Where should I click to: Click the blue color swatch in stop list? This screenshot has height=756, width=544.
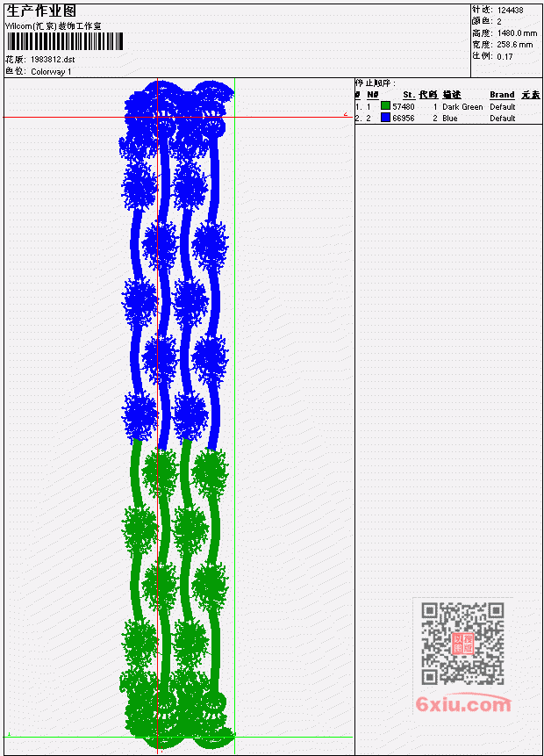coord(385,118)
